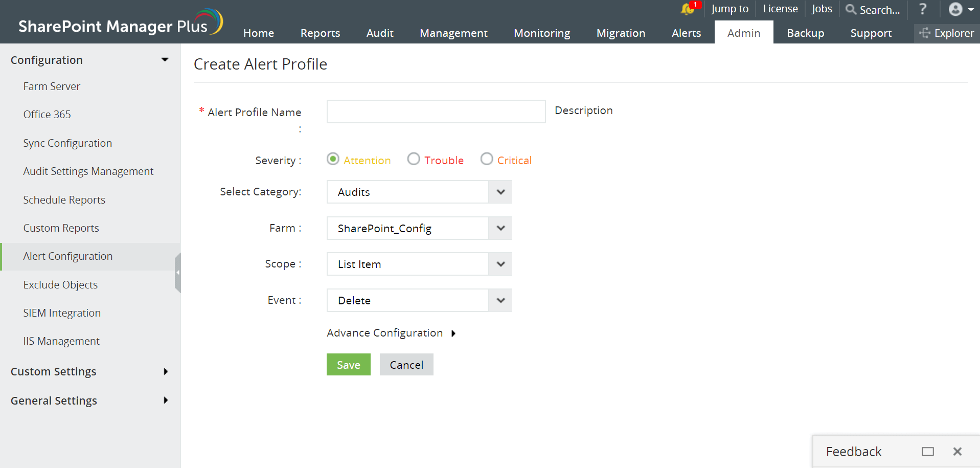Open Sync Configuration

point(67,143)
